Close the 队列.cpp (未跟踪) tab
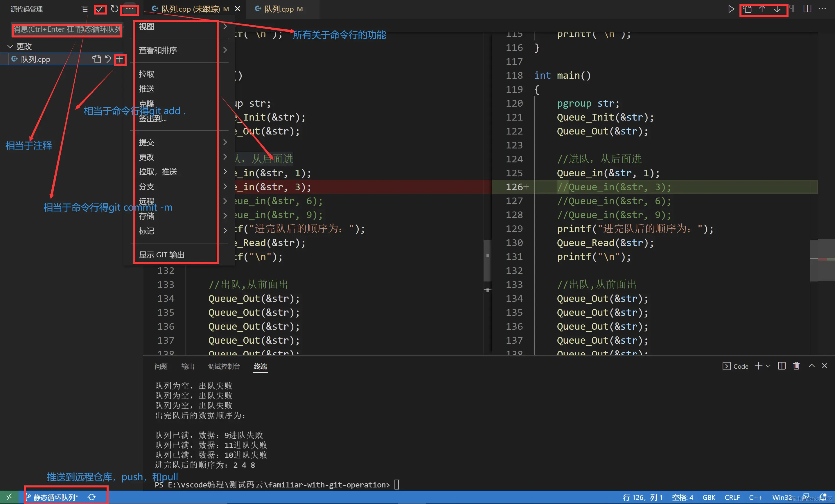This screenshot has height=504, width=835. pyautogui.click(x=238, y=9)
